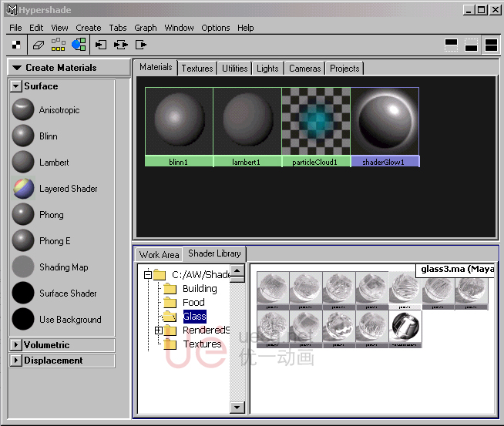
Task: Expand the RenderedS folder plus box
Action: click(159, 330)
